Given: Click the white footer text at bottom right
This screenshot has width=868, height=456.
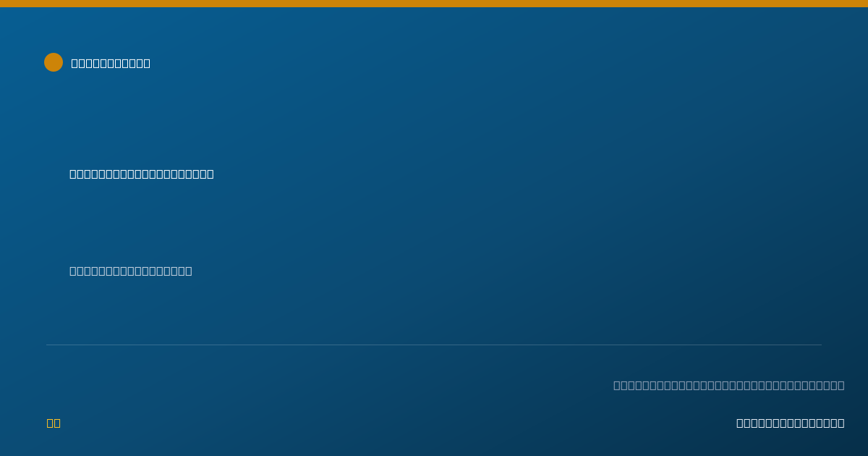Looking at the screenshot, I should point(791,423).
